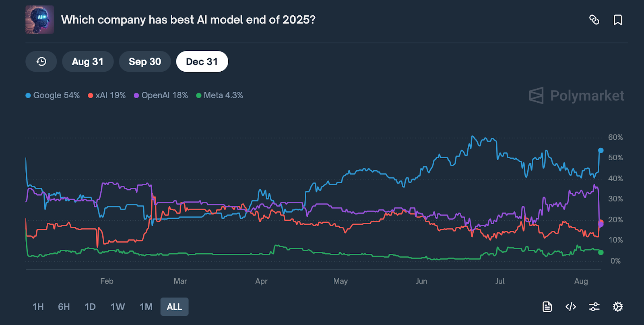
Task: Open the embed code icon
Action: tap(570, 306)
